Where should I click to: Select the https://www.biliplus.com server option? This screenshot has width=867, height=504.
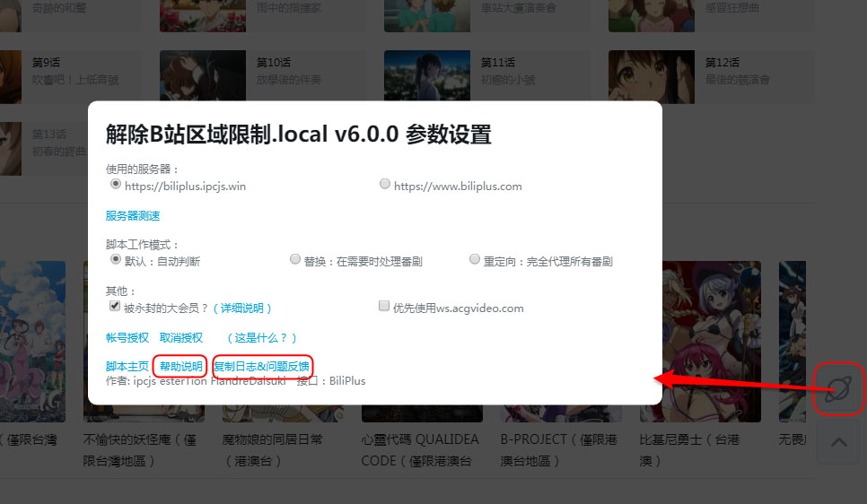385,185
